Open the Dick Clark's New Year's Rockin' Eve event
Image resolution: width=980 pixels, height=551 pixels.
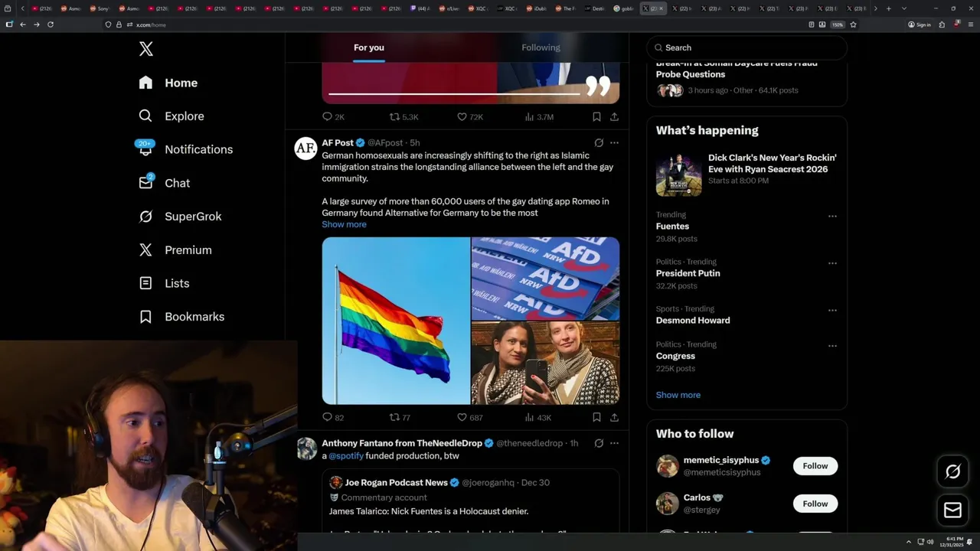[746, 174]
